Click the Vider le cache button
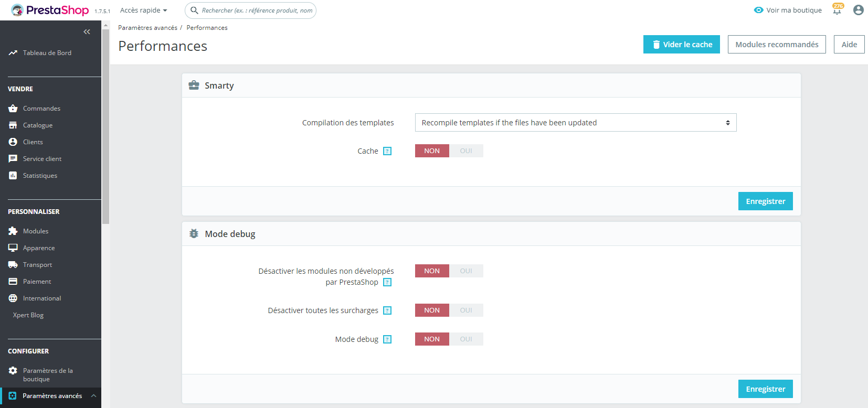Image resolution: width=868 pixels, height=408 pixels. click(x=682, y=45)
